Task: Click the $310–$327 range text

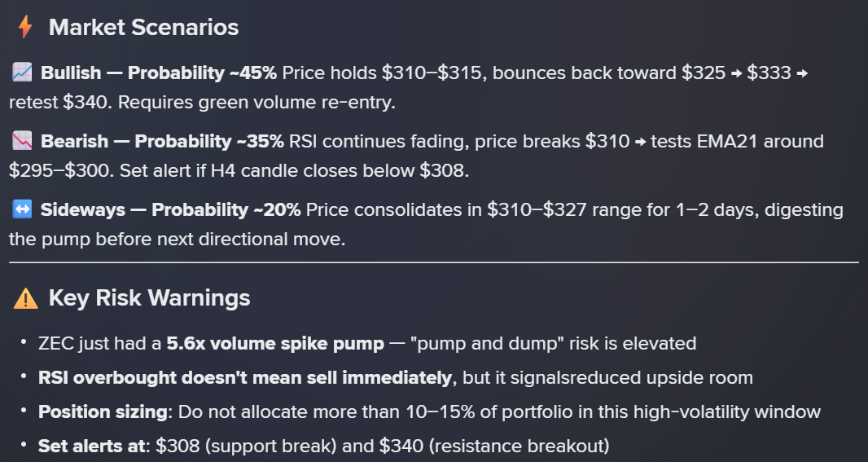Action: click(537, 209)
